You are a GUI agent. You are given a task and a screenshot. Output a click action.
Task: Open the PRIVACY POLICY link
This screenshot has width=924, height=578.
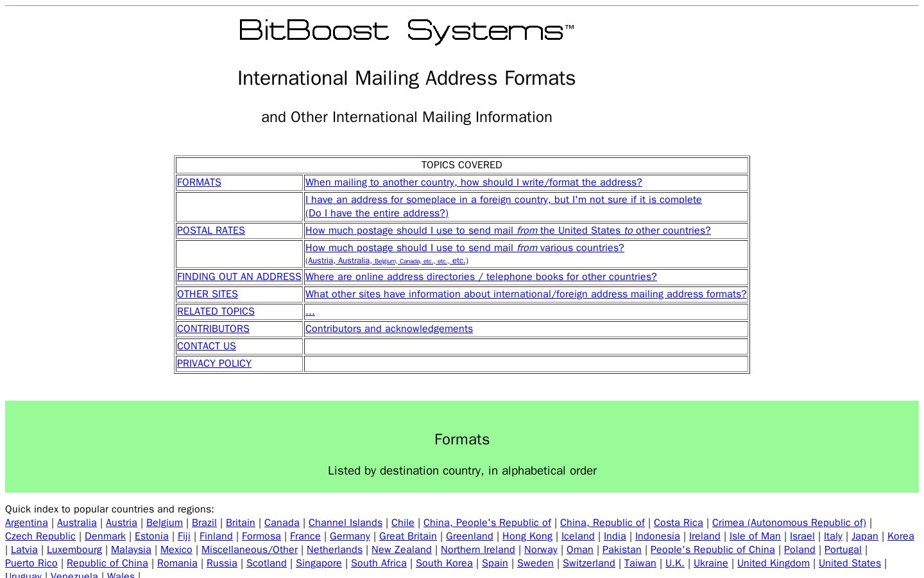click(x=214, y=363)
